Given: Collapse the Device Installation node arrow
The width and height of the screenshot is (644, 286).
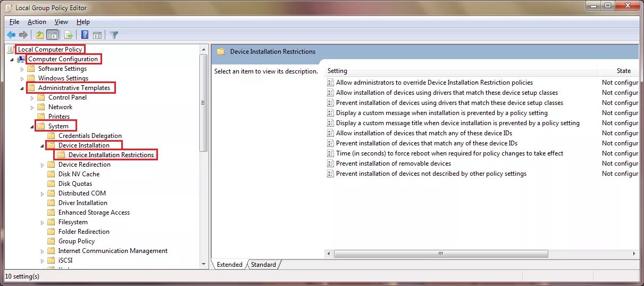Looking at the screenshot, I should click(42, 145).
